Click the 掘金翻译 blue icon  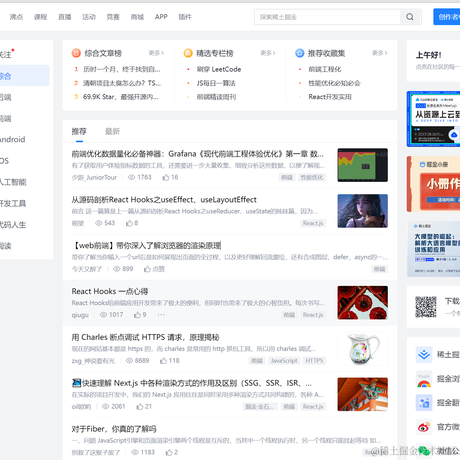coord(424,403)
